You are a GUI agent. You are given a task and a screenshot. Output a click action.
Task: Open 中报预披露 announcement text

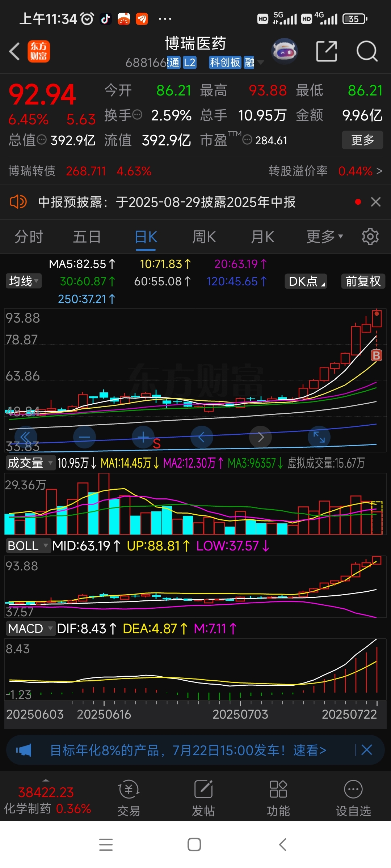(x=167, y=202)
